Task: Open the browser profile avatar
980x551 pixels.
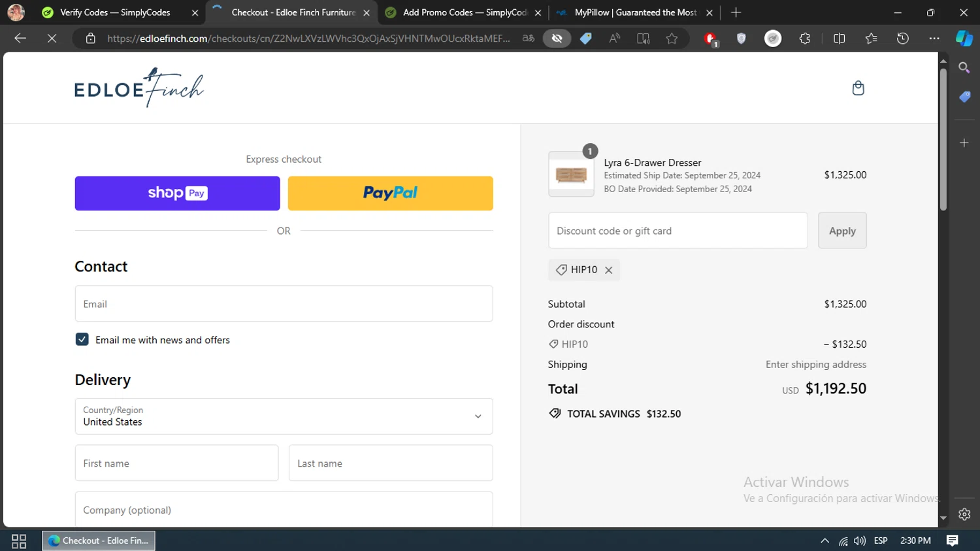Action: 16,12
